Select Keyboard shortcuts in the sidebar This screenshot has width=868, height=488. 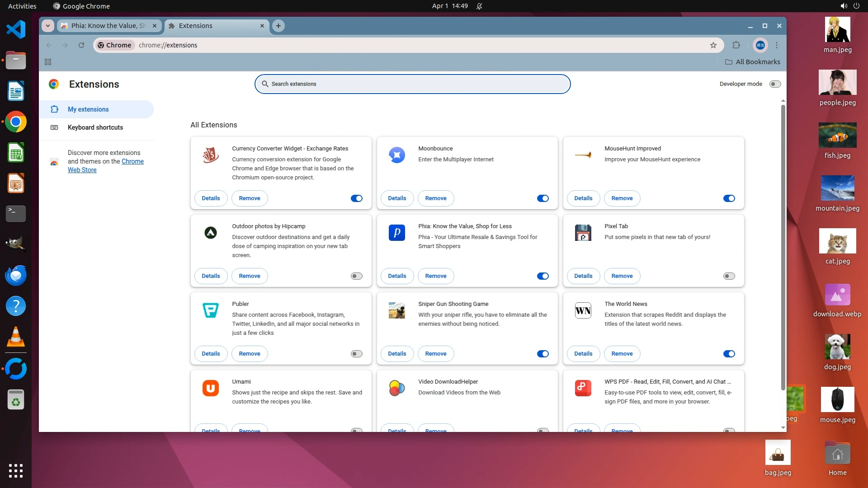(95, 127)
